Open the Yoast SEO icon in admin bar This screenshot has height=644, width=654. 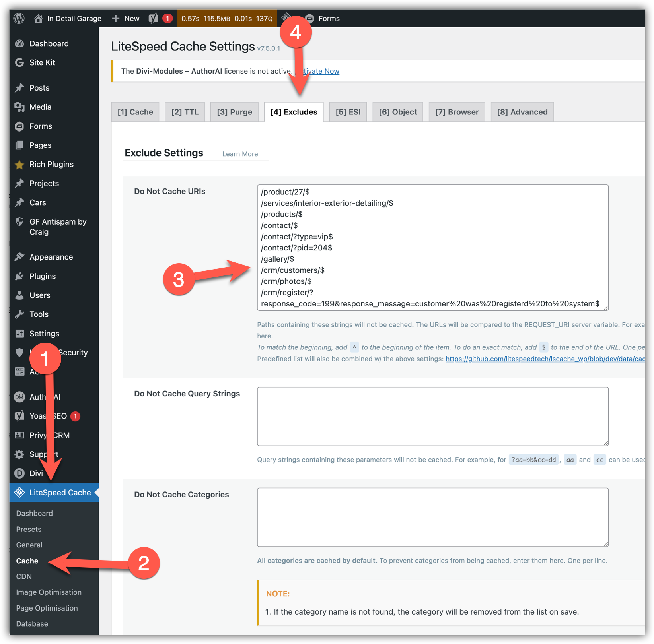tap(154, 18)
